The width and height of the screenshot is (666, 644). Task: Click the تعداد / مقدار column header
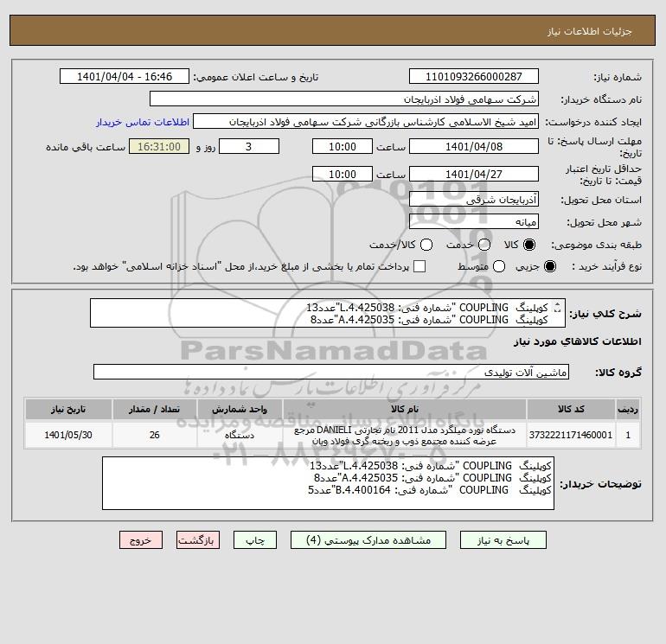click(x=154, y=409)
